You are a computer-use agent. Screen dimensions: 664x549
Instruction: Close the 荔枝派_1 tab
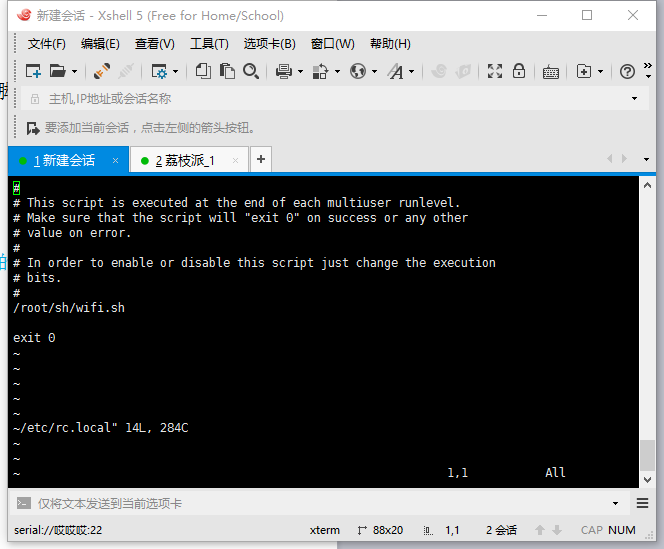[x=235, y=161]
